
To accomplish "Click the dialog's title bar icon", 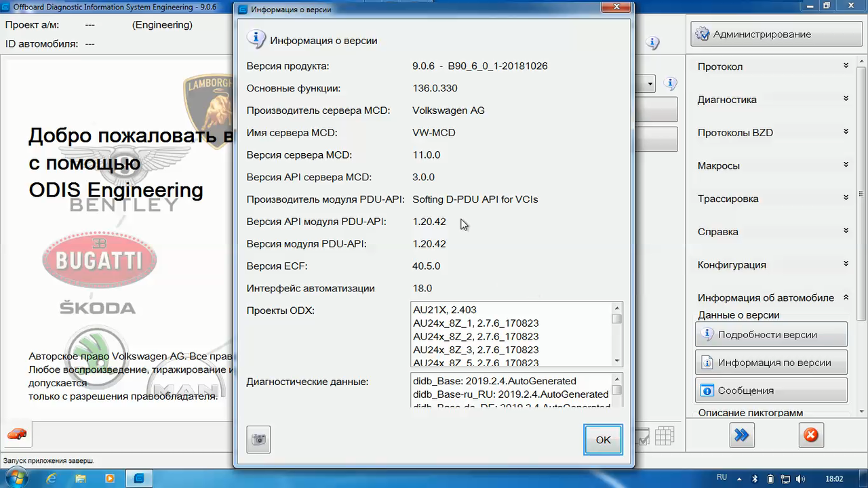I will click(x=242, y=10).
